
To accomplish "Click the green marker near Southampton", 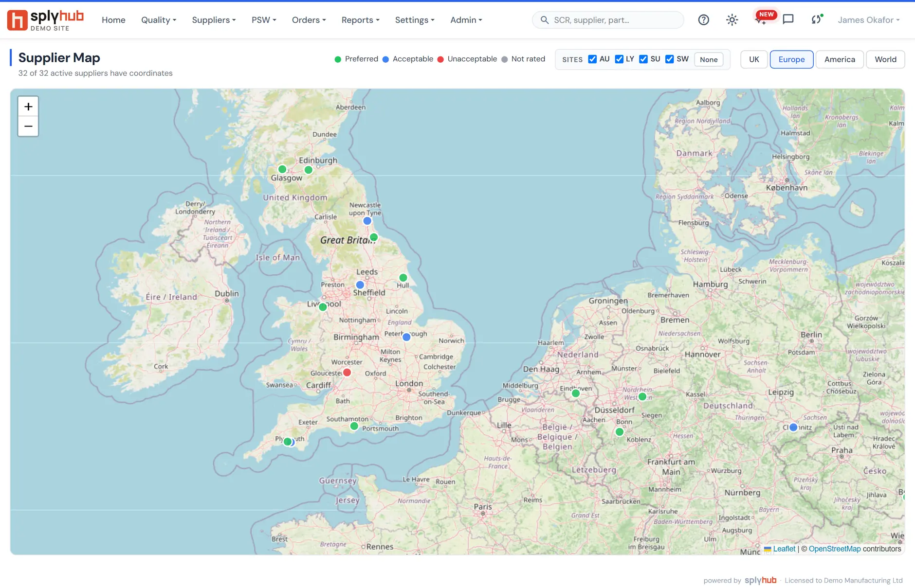I will pos(354,426).
